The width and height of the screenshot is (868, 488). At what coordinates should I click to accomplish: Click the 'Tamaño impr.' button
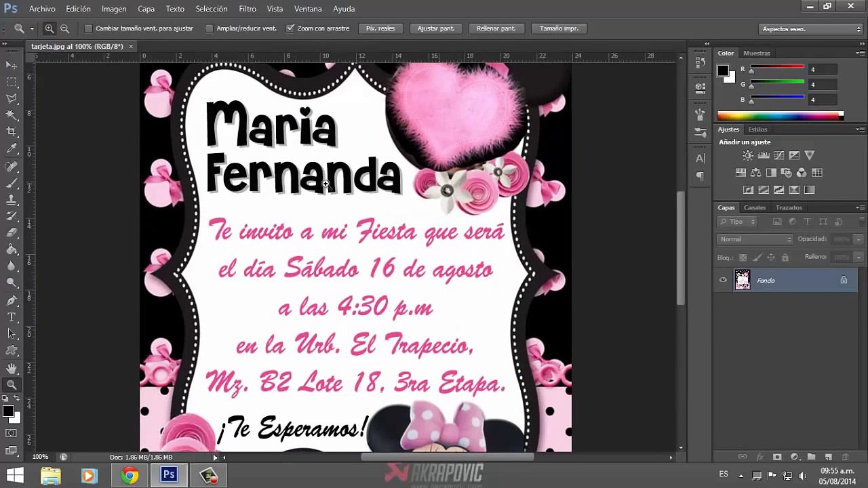click(x=559, y=28)
